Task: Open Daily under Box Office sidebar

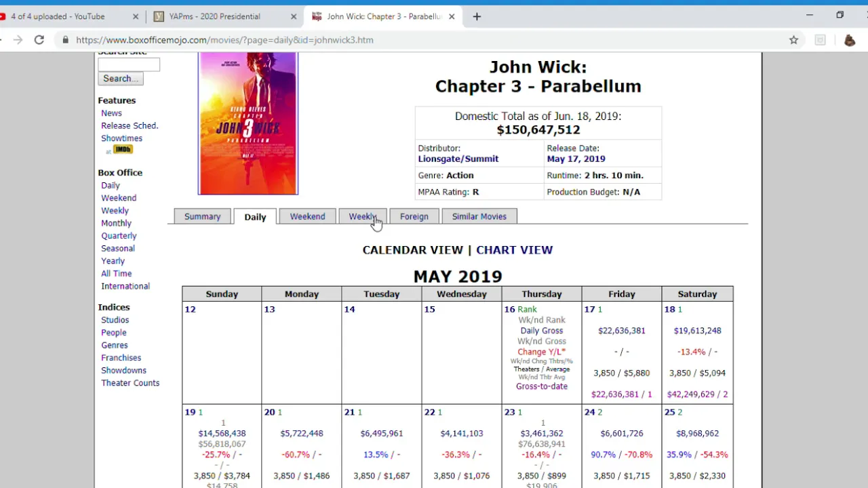Action: click(x=111, y=185)
